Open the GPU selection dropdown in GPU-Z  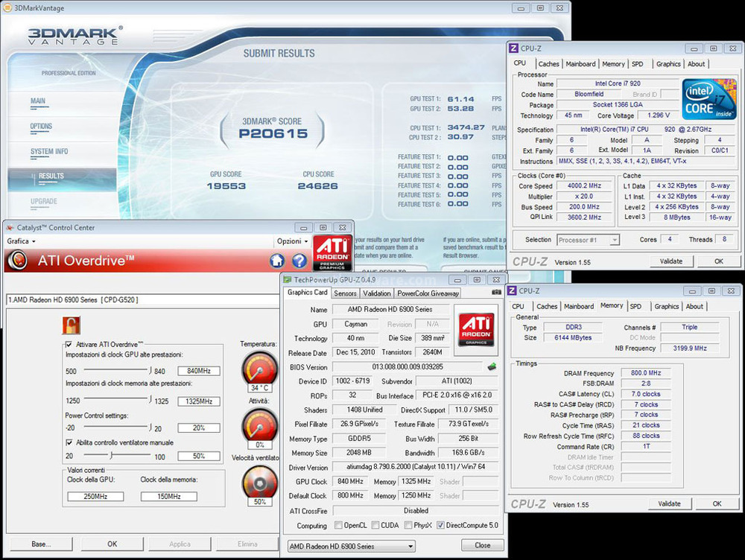(x=351, y=547)
